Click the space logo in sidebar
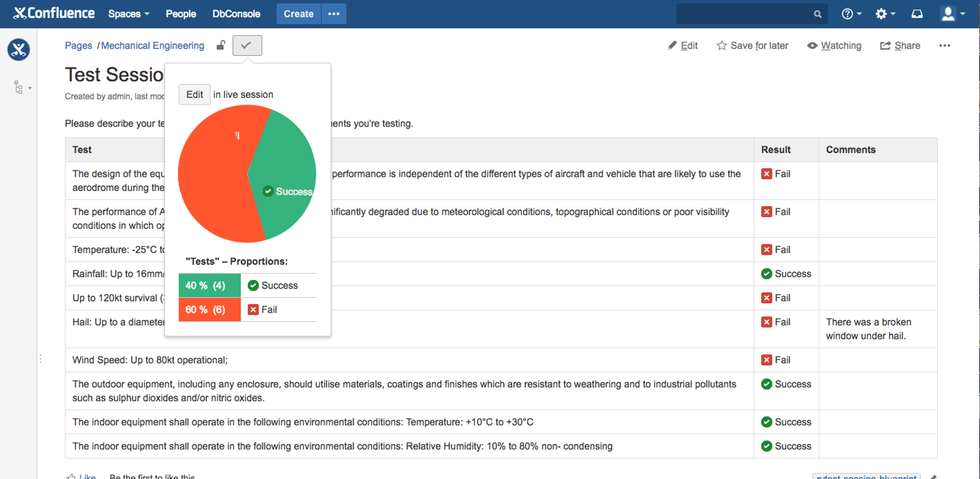 (x=19, y=49)
